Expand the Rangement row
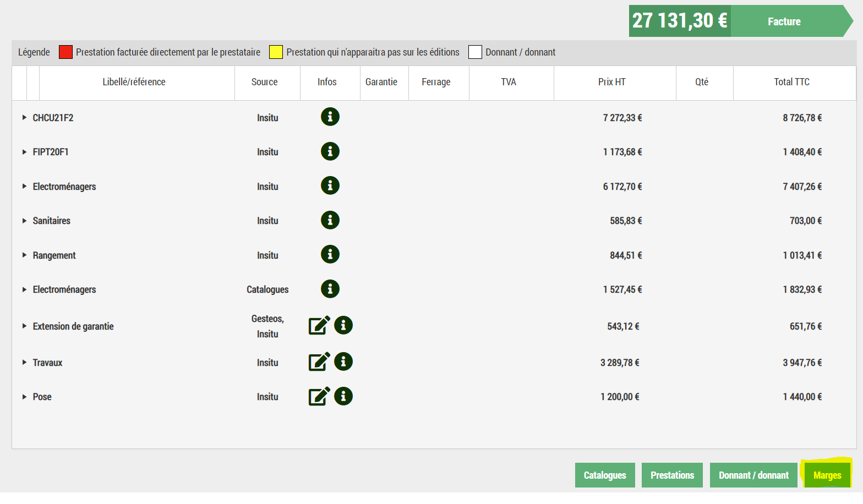The image size is (863, 504). pos(24,255)
